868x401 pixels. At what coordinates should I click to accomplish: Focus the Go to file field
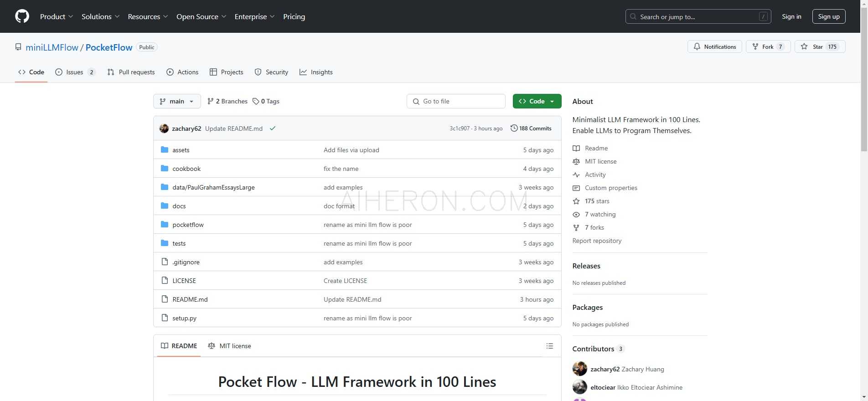pyautogui.click(x=456, y=101)
